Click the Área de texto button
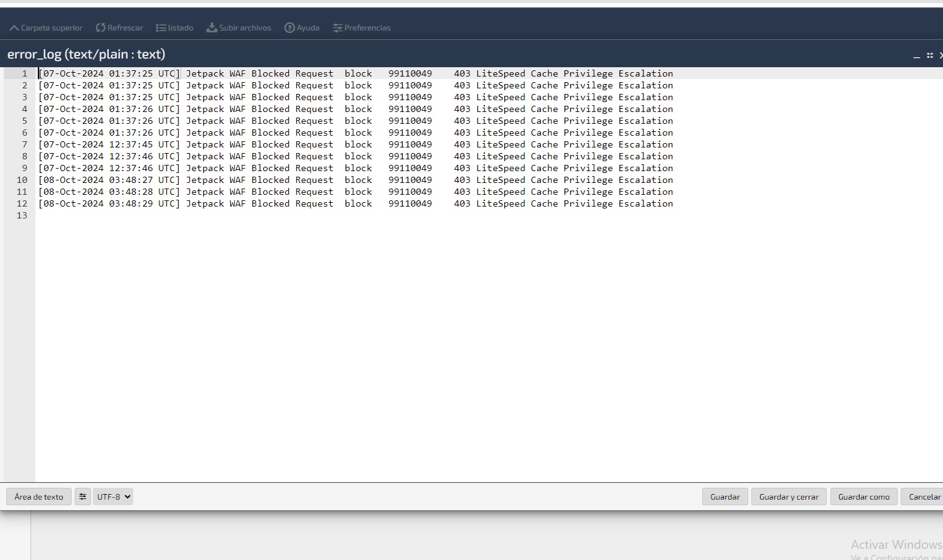Image resolution: width=943 pixels, height=560 pixels. coord(39,497)
